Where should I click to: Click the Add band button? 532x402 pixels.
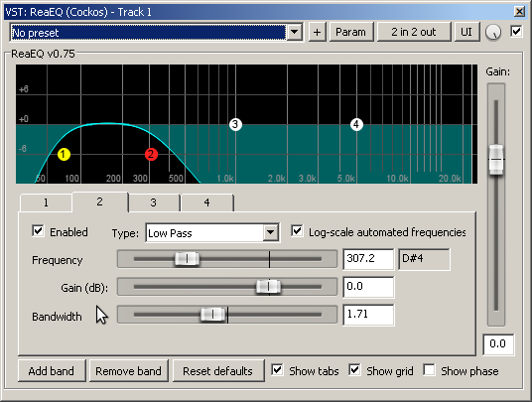pyautogui.click(x=52, y=371)
